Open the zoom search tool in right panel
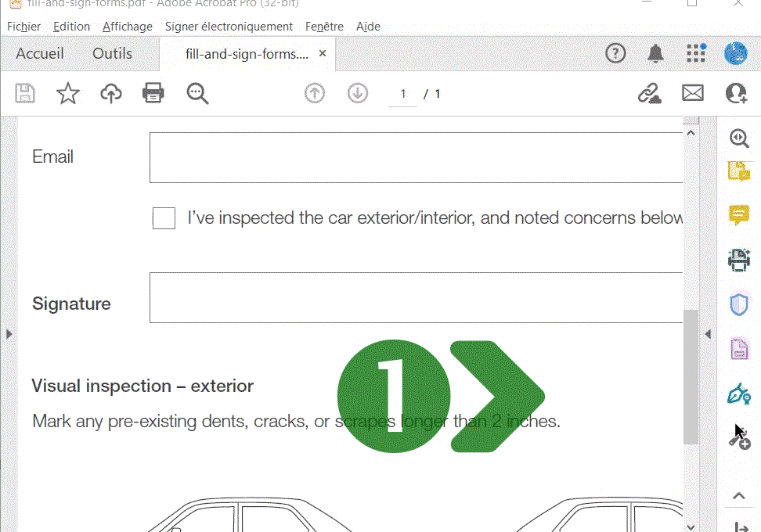The height and width of the screenshot is (532, 761). pos(739,138)
